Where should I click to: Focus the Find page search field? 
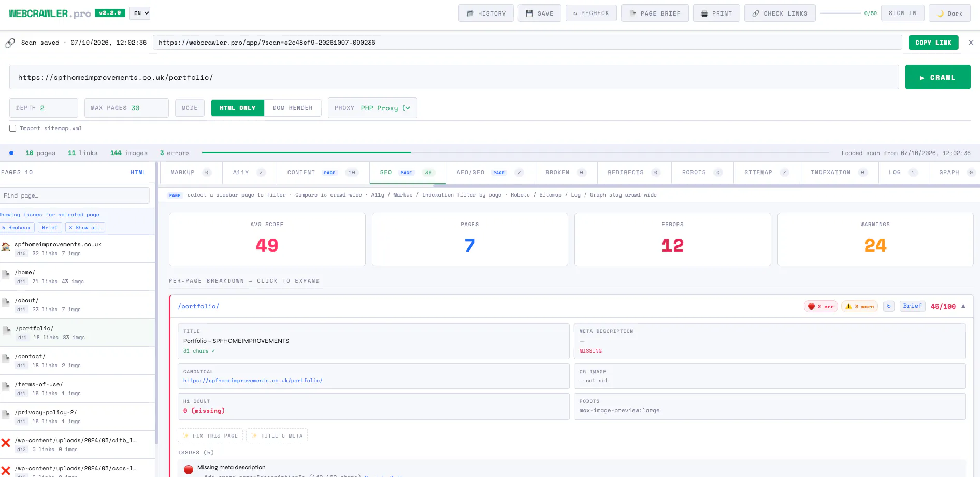[x=75, y=195]
